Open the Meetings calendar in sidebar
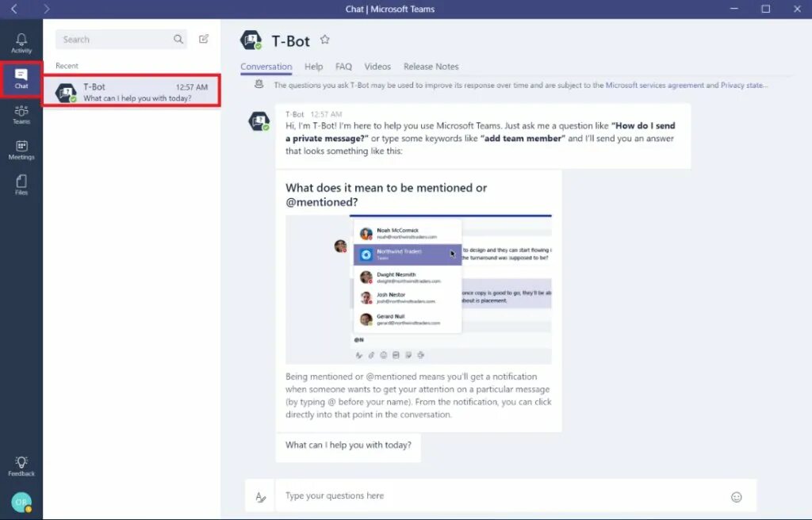Image resolution: width=812 pixels, height=520 pixels. 21,150
